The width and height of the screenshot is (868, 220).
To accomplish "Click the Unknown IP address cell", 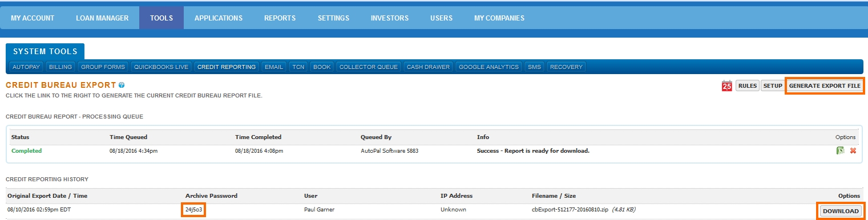I will click(453, 210).
